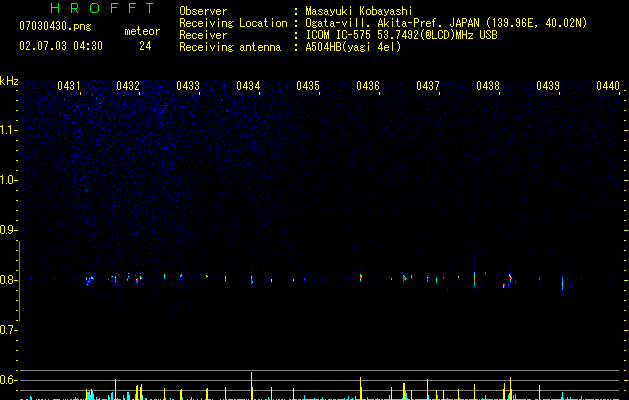Click the HROFFT title text
The image size is (629, 400).
102,8
